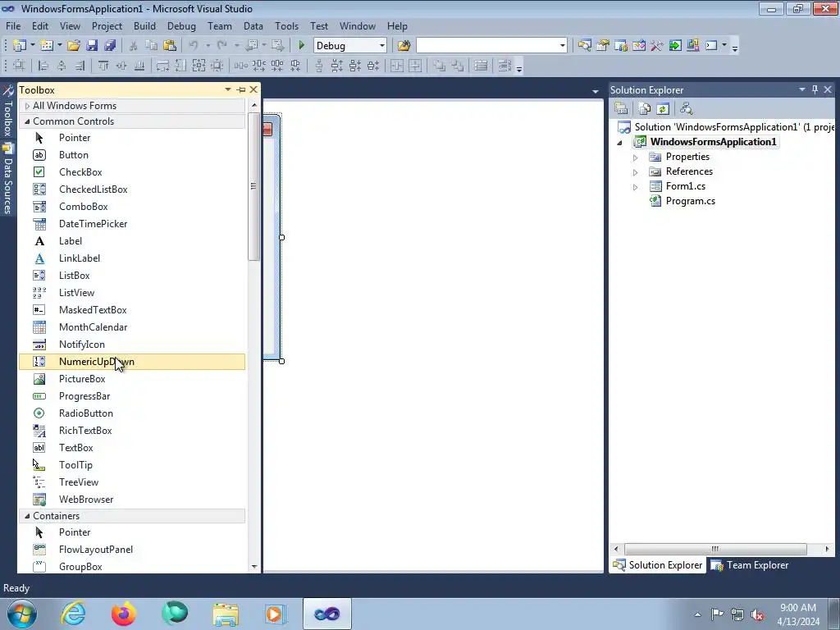Open the Windows Start menu orb

click(21, 614)
